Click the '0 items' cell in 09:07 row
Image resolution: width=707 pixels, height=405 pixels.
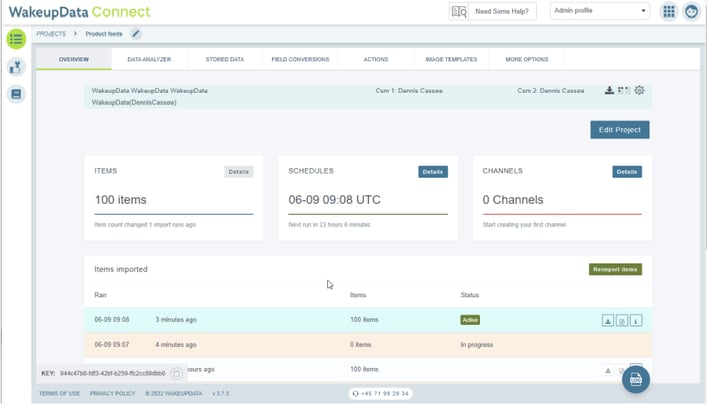(x=360, y=345)
